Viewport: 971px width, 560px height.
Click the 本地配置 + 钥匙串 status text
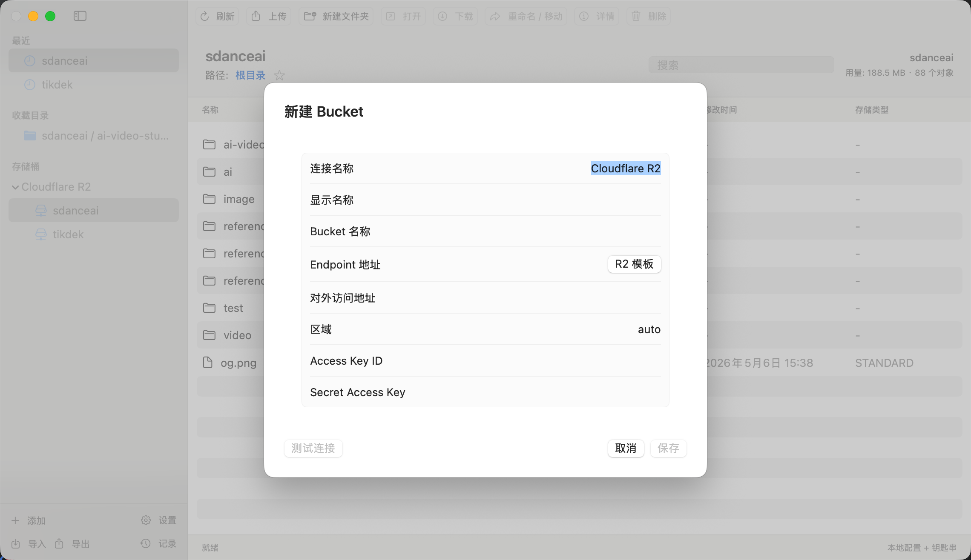click(x=922, y=548)
